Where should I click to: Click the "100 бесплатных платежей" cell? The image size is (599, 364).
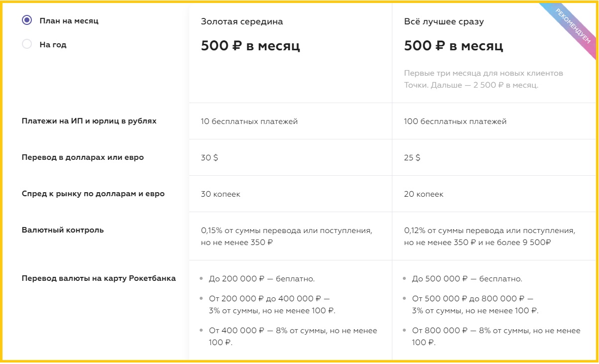coord(455,121)
